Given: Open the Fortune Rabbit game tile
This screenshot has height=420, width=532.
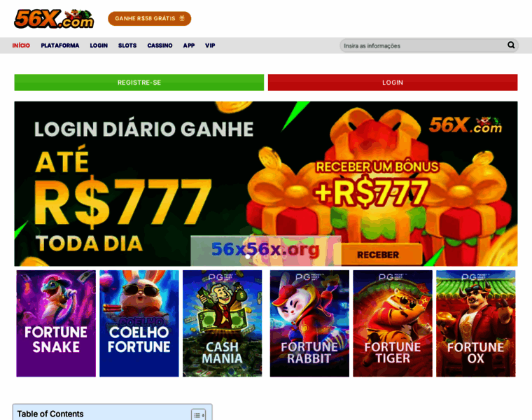Looking at the screenshot, I should click(x=309, y=323).
